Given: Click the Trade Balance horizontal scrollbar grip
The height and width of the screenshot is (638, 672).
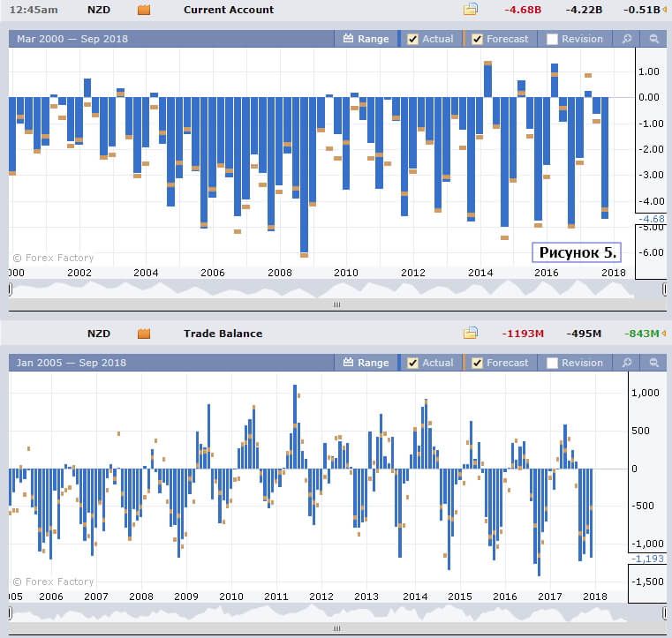Looking at the screenshot, I should pyautogui.click(x=336, y=628).
